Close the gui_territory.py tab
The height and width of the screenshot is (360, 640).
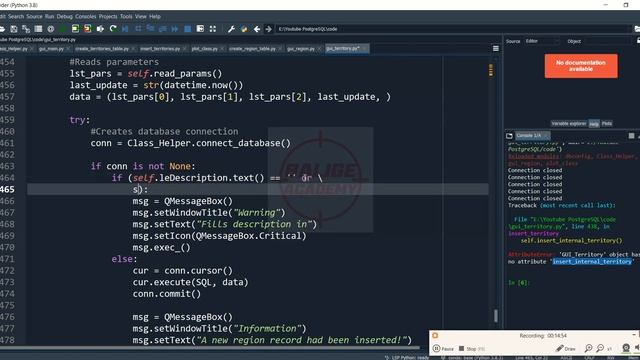364,49
